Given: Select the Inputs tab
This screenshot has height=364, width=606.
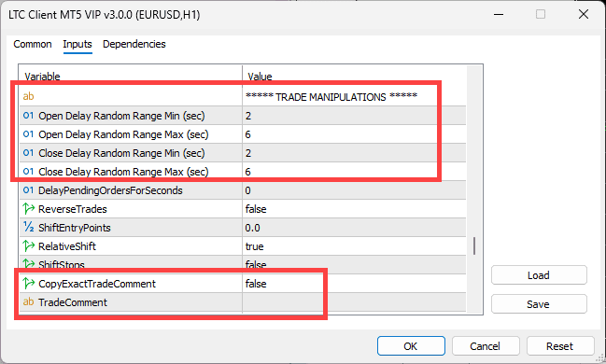Looking at the screenshot, I should tap(78, 44).
